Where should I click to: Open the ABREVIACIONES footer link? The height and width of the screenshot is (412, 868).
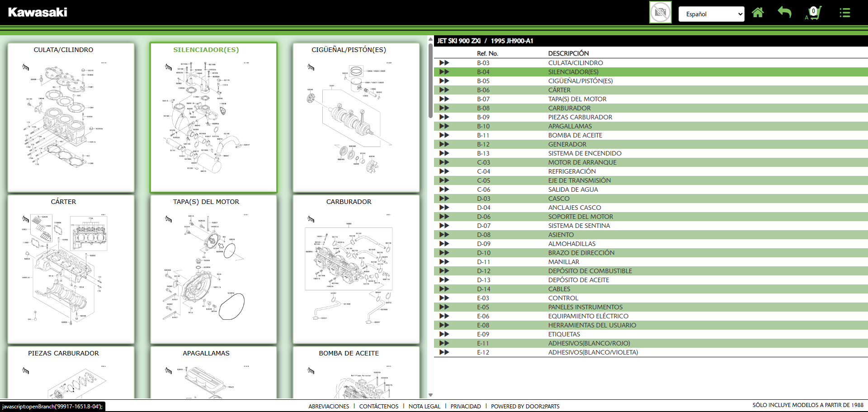[329, 406]
